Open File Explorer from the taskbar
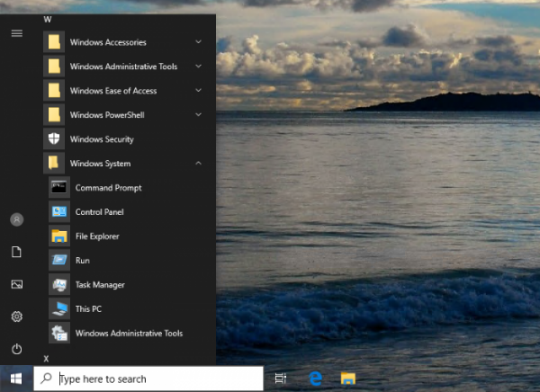Screen dimensions: 540x392 pos(347,379)
